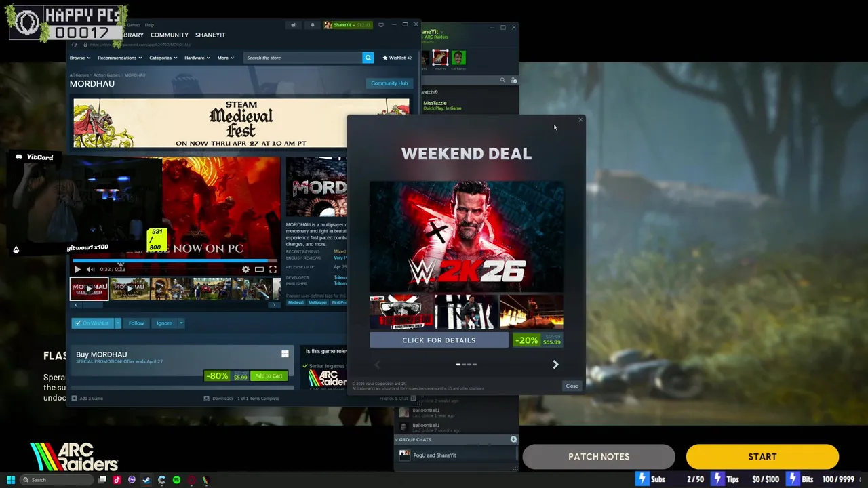868x488 pixels.
Task: Go to next Weekend Deal slide arrow
Action: point(555,365)
